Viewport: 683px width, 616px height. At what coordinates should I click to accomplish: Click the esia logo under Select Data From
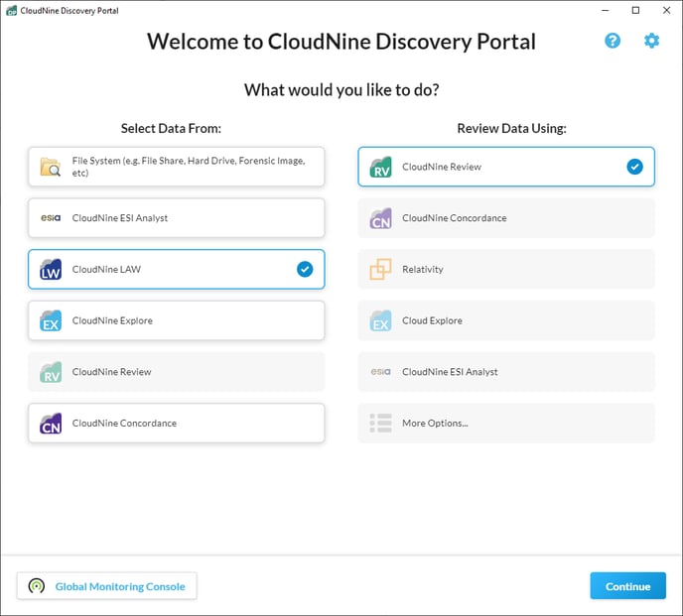click(51, 217)
